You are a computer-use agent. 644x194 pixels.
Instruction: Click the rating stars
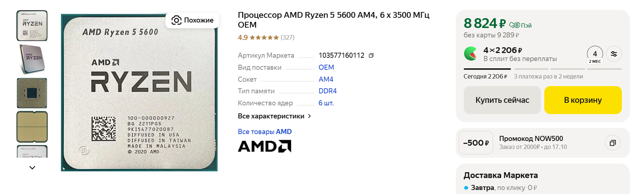click(x=264, y=37)
